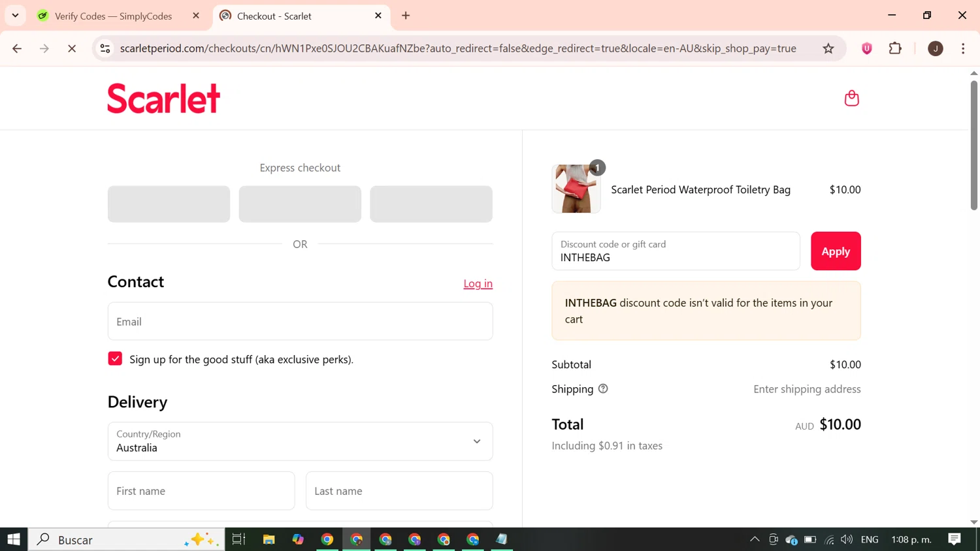This screenshot has width=980, height=551.
Task: Open Task View on taskbar
Action: [x=238, y=539]
